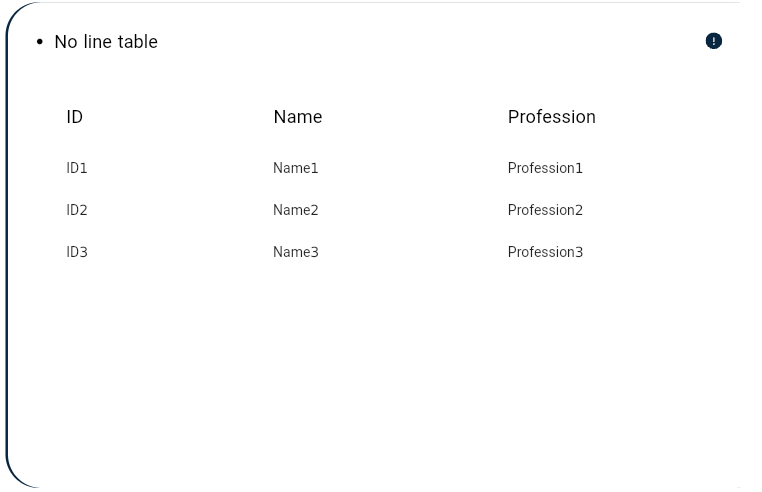Click the Profession1 cell
Image resolution: width=762 pixels, height=492 pixels.
(x=545, y=168)
